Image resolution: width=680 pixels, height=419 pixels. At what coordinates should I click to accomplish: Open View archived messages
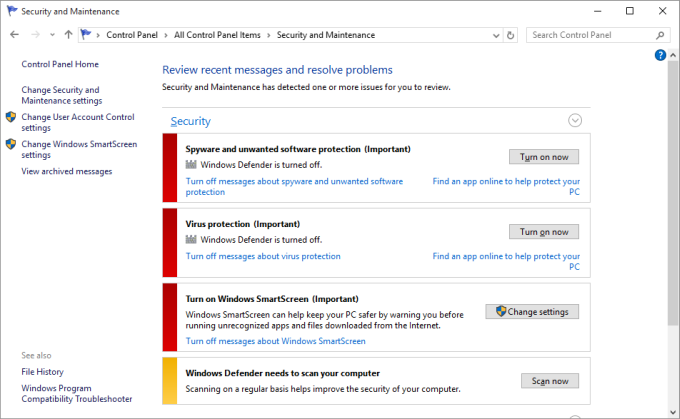[66, 171]
